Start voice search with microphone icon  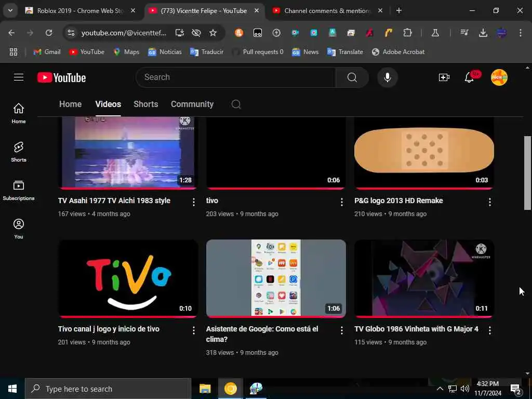[x=387, y=77]
